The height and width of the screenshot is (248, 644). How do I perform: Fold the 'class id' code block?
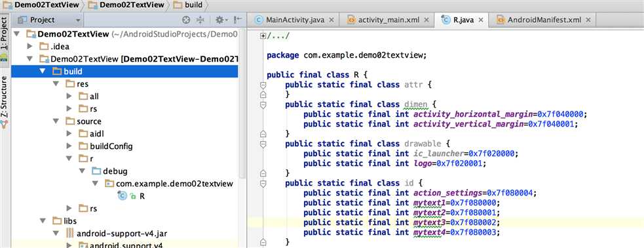click(x=263, y=183)
